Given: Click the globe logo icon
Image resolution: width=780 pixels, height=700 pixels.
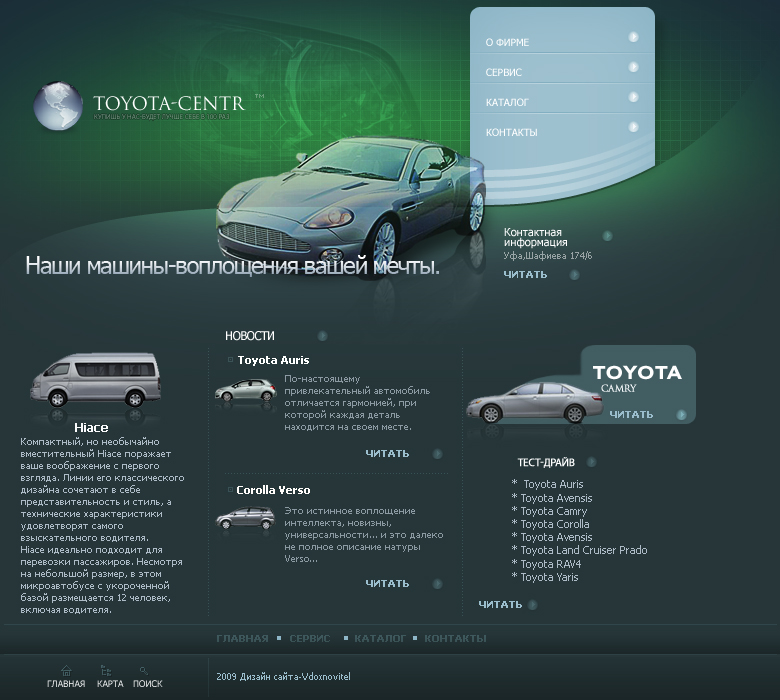Looking at the screenshot, I should [x=58, y=105].
